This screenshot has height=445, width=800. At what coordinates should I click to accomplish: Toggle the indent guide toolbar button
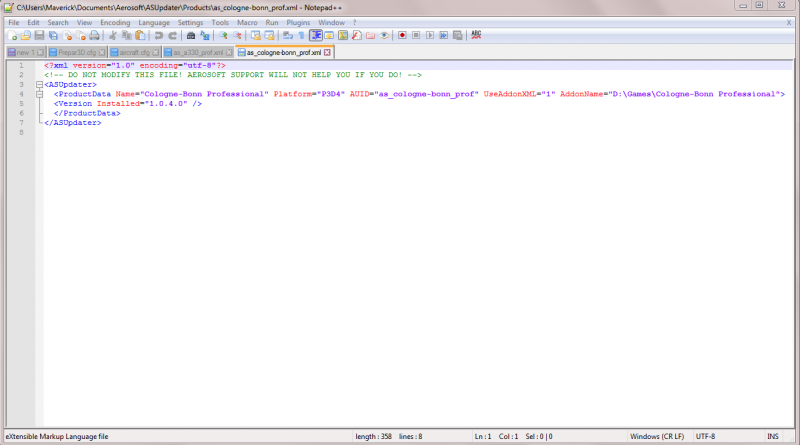316,35
